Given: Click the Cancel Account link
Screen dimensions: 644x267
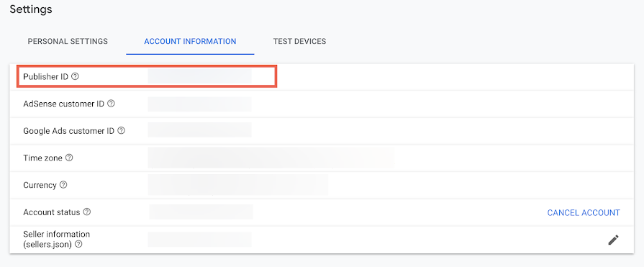Looking at the screenshot, I should [x=584, y=212].
